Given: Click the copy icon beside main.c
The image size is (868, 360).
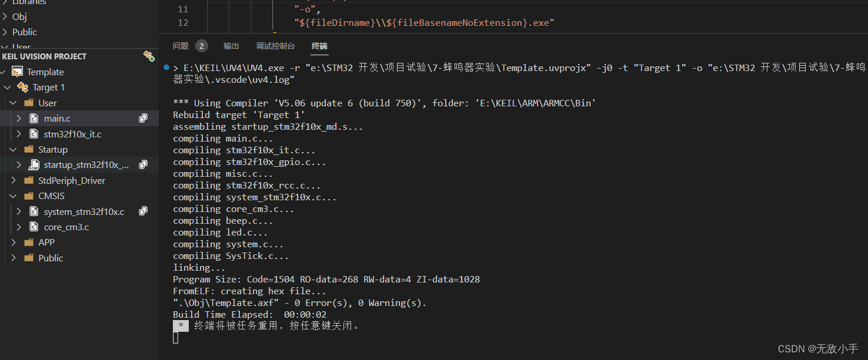Looking at the screenshot, I should tap(143, 118).
